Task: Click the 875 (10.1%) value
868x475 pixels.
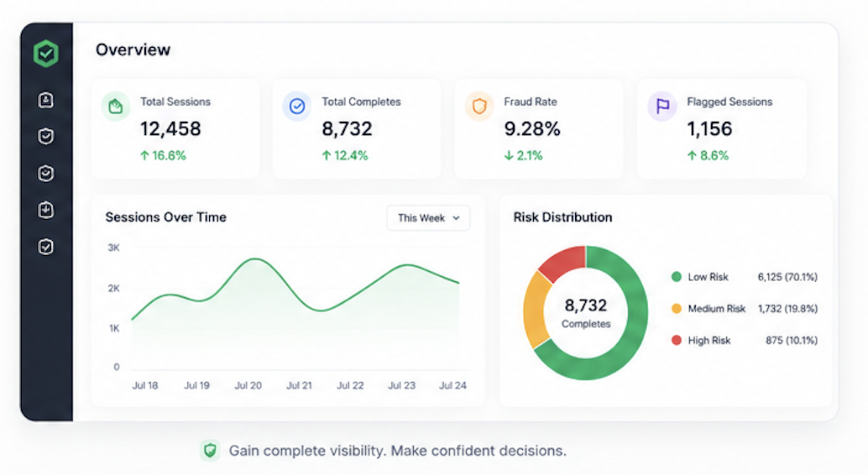Action: [x=792, y=341]
